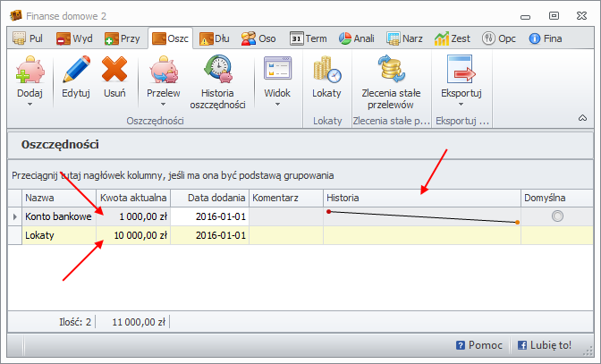The width and height of the screenshot is (601, 364).
Task: Click the Pomoc help link
Action: pyautogui.click(x=480, y=344)
